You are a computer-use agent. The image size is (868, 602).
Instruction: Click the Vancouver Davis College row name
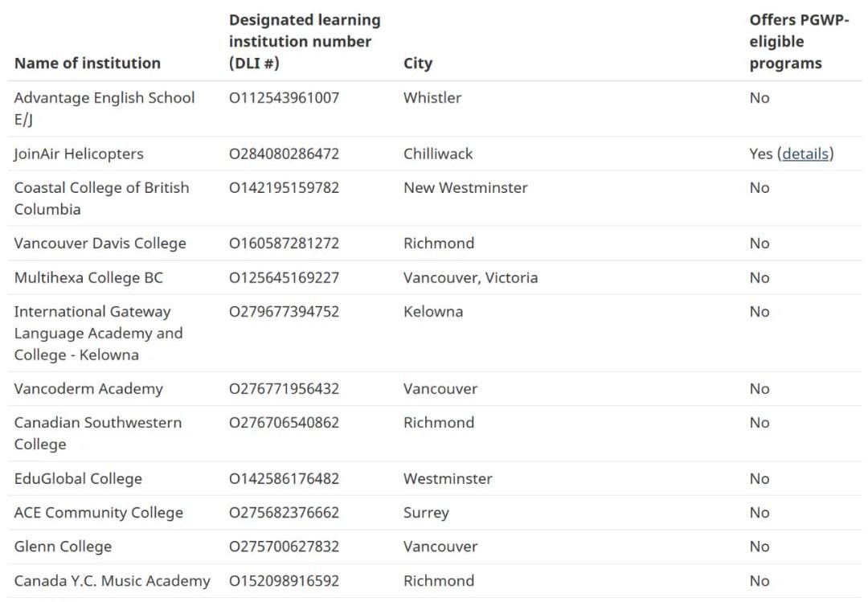[x=100, y=243]
